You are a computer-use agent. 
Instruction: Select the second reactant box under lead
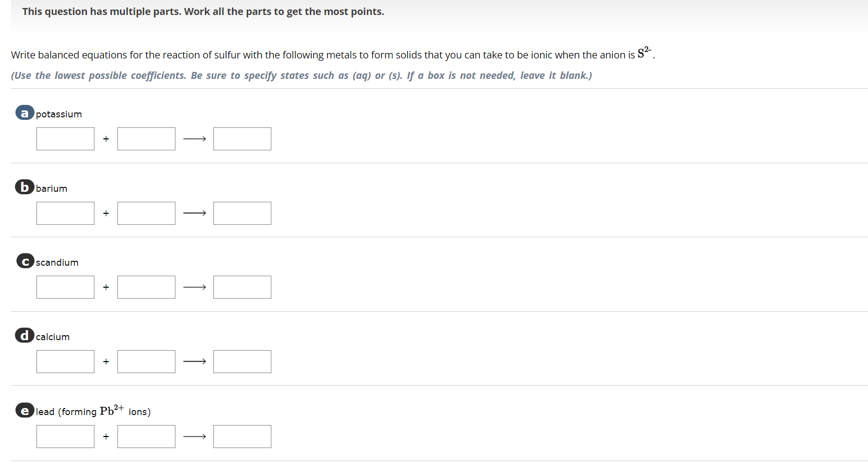(x=146, y=436)
